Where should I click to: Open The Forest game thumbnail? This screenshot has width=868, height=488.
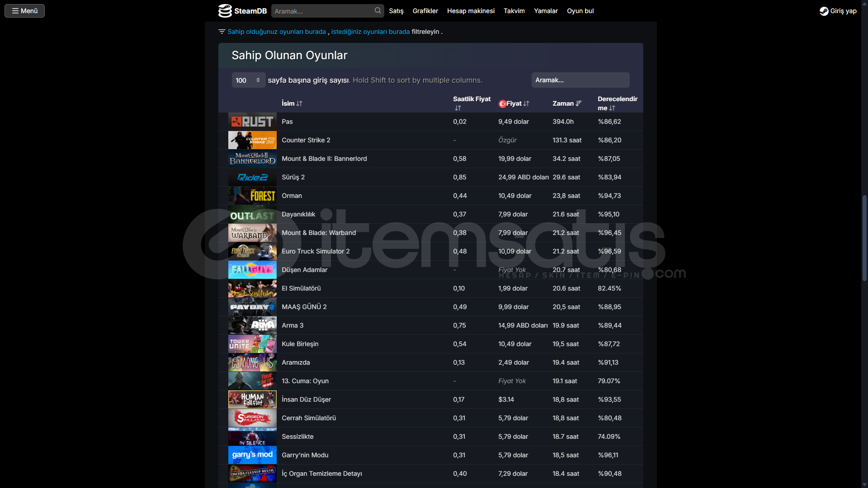point(252,196)
